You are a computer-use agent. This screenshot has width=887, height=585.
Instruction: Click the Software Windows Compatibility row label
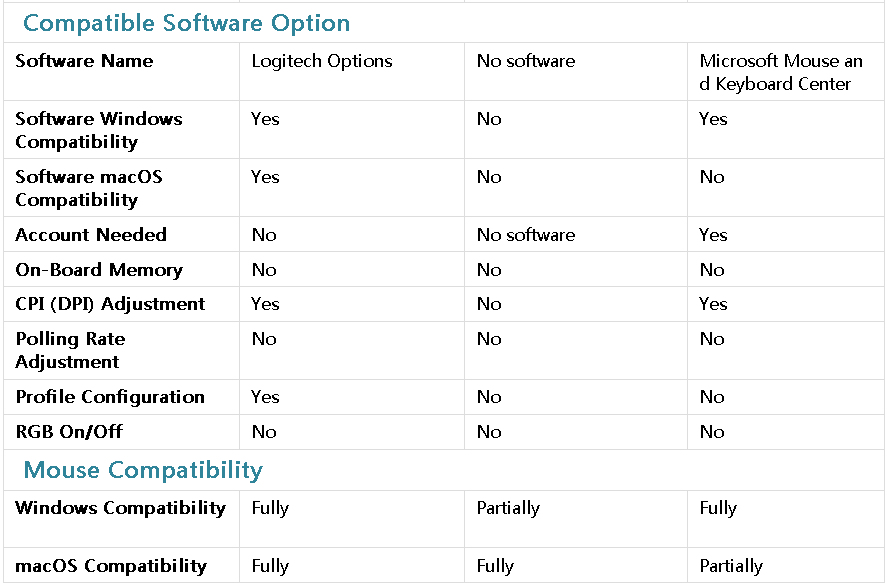pos(99,130)
